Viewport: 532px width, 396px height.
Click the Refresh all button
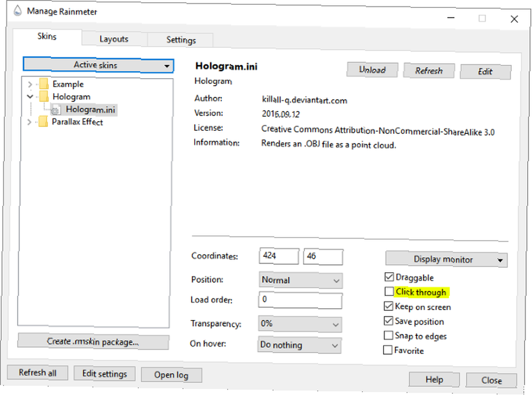click(x=37, y=373)
